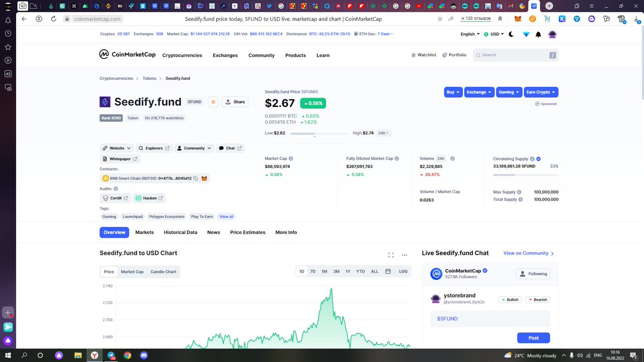Open new browser tab with plus button
Screen dimensions: 644x362
point(549,6)
